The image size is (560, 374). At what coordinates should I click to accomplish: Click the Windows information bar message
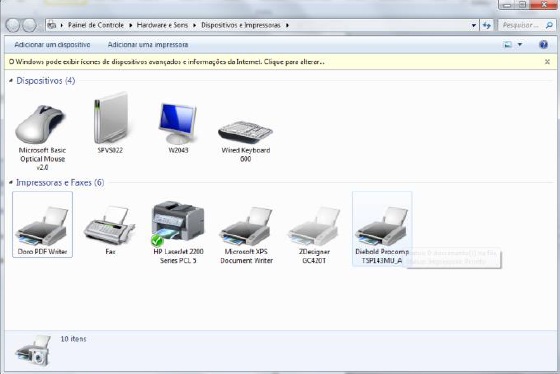point(166,62)
